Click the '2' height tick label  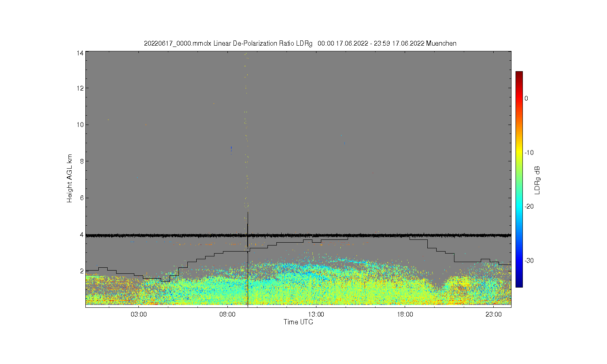click(x=82, y=271)
